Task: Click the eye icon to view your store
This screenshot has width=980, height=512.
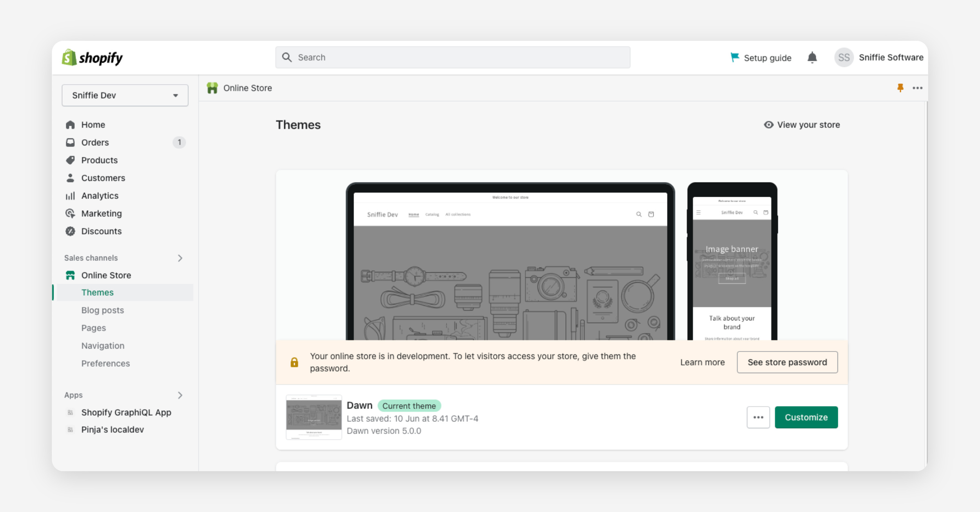Action: (x=768, y=125)
